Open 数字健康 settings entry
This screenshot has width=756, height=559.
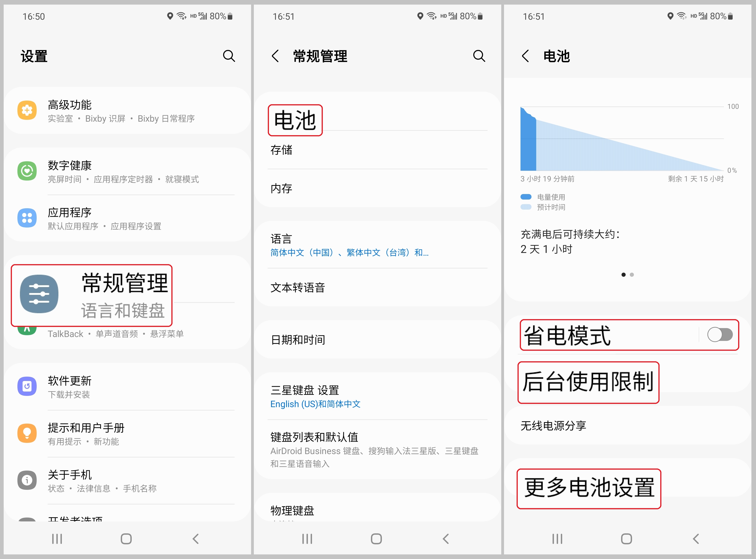(128, 171)
